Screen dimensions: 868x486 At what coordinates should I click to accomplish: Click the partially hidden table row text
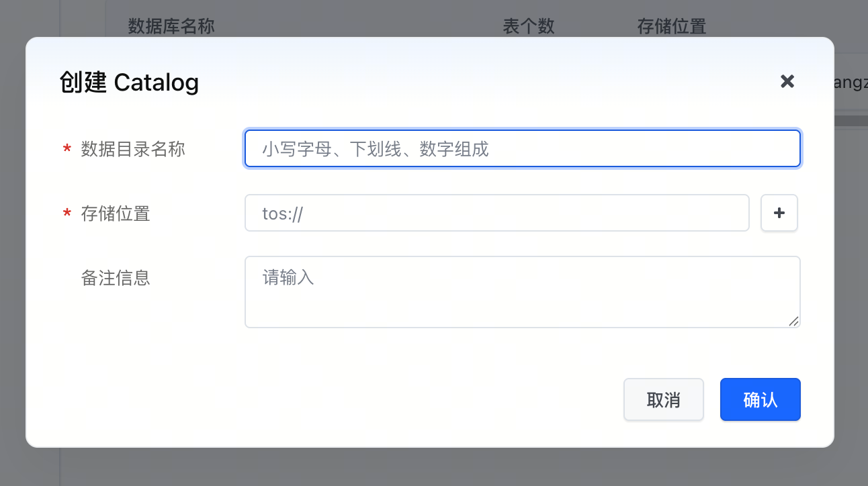(851, 82)
